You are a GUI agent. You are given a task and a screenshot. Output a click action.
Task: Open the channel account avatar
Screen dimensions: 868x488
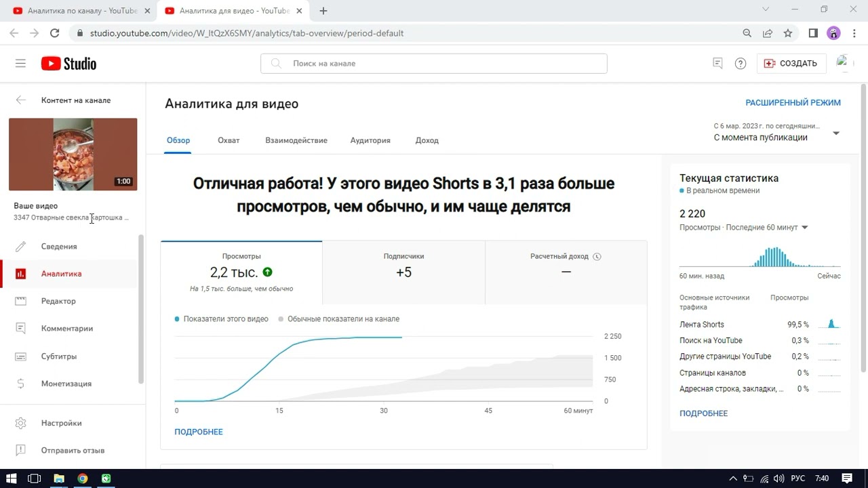(x=844, y=63)
